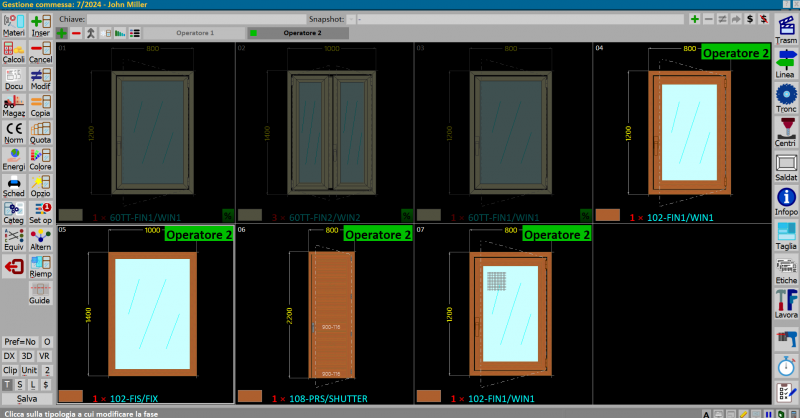Viewport: 800px width, 418px height.
Task: Click the red exit arrow icon
Action: pos(14,266)
